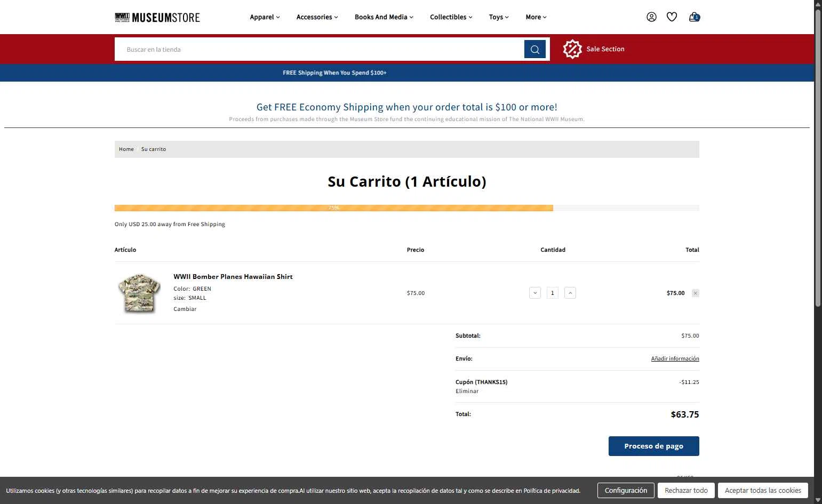Click the $63.75 total amount

pos(685,414)
